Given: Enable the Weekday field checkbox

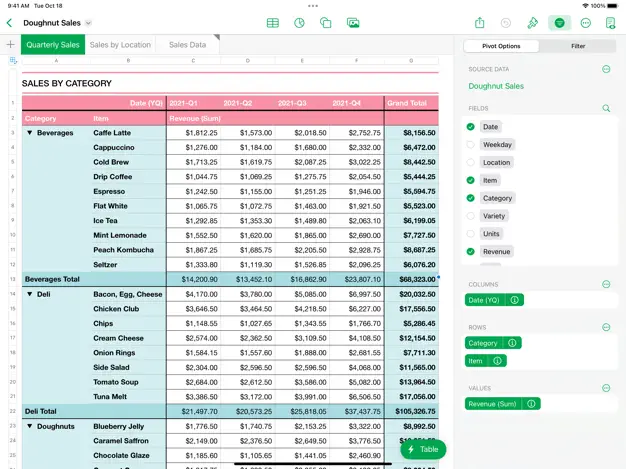Looking at the screenshot, I should (x=471, y=145).
